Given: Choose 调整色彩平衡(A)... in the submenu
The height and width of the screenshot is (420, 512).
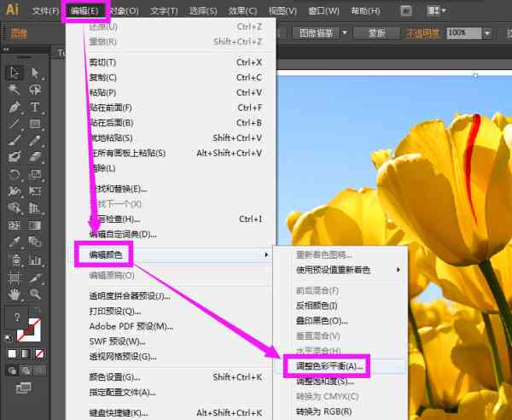Looking at the screenshot, I should [329, 366].
